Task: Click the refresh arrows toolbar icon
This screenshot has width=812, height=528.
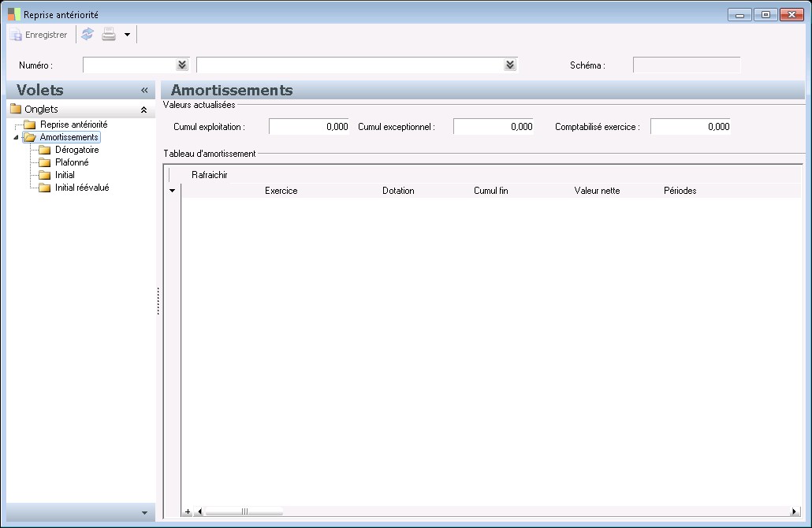Action: pos(88,34)
